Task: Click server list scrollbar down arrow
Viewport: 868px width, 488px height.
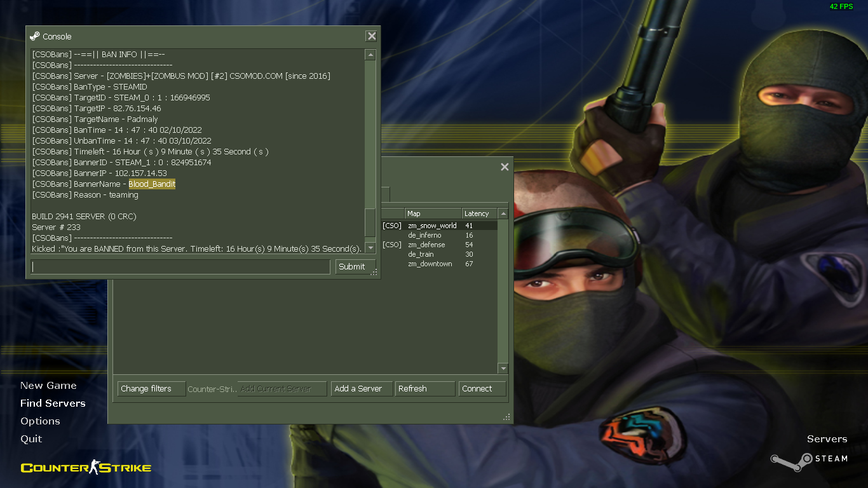Action: point(503,369)
